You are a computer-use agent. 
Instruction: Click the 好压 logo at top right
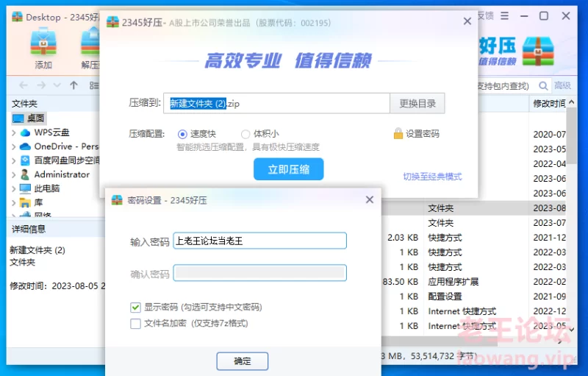pos(538,51)
